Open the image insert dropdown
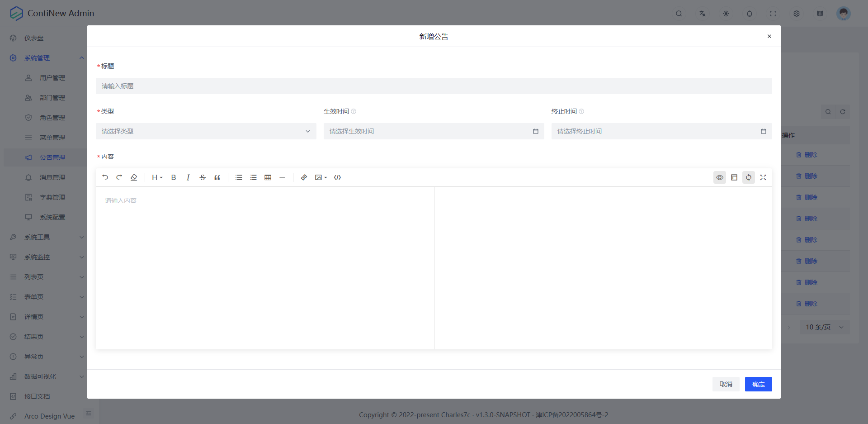Screen dimensions: 868x424 pos(321,177)
